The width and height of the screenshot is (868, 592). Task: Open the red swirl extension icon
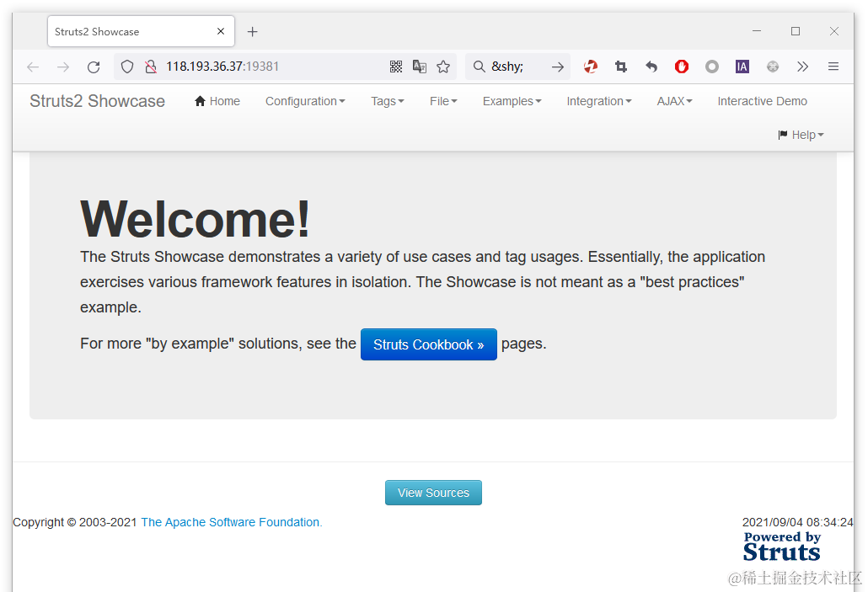click(591, 67)
